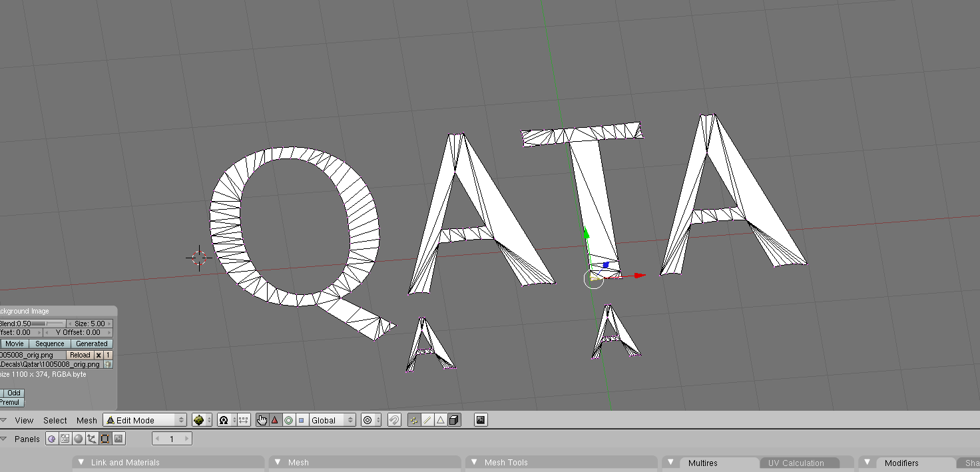Image resolution: width=980 pixels, height=472 pixels.
Task: Open the Scene panels context icon
Action: [119, 439]
